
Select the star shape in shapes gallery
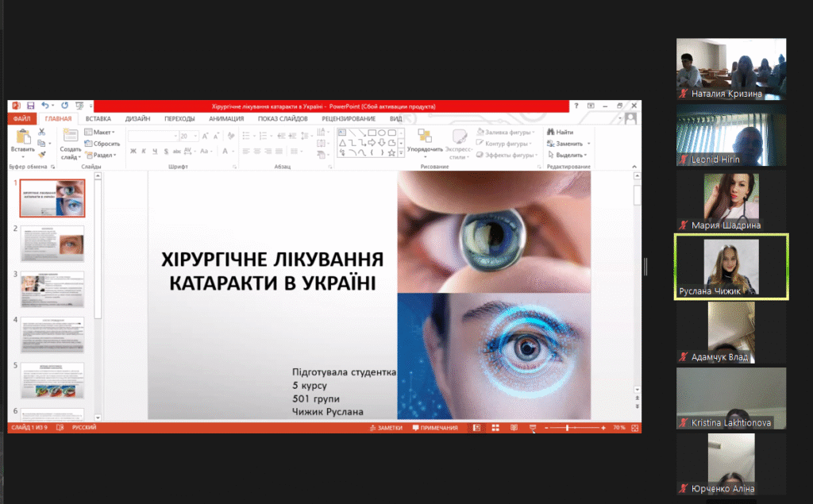[391, 153]
